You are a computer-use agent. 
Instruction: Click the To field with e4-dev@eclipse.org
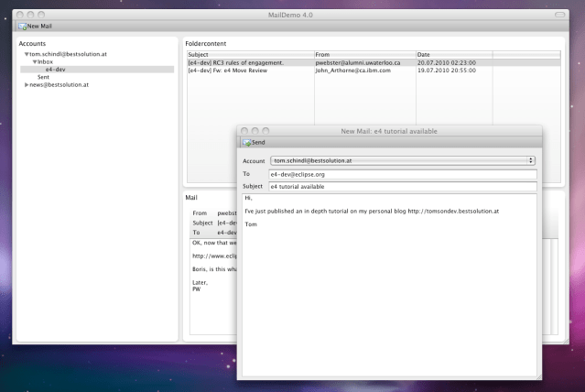(402, 173)
